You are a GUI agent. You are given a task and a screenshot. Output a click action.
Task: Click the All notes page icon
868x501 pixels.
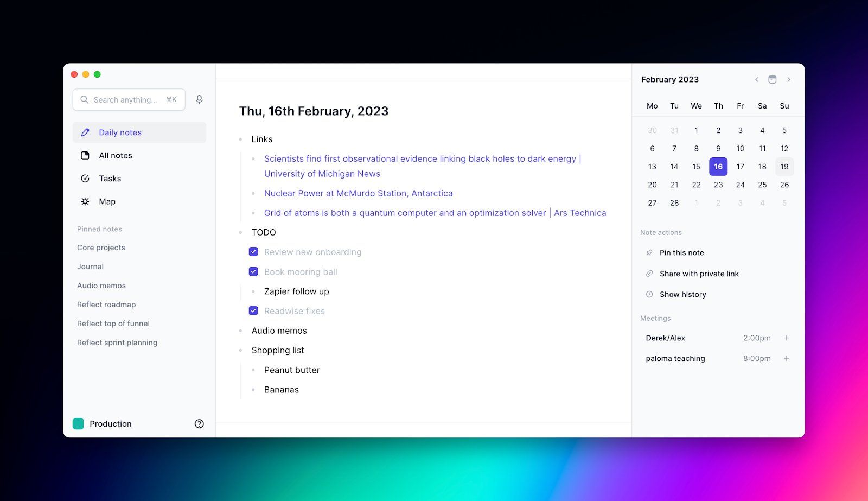pos(85,155)
